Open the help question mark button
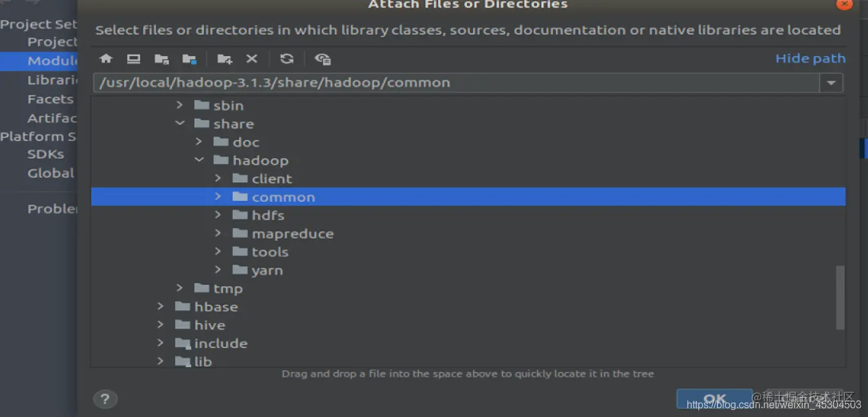The image size is (868, 417). 105,399
